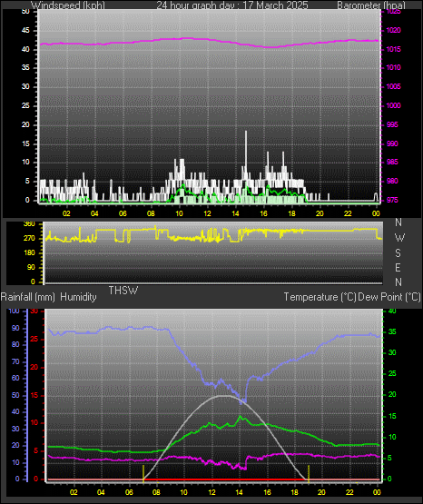Select the Temperature (°C) label
The image size is (423, 504).
[320, 297]
